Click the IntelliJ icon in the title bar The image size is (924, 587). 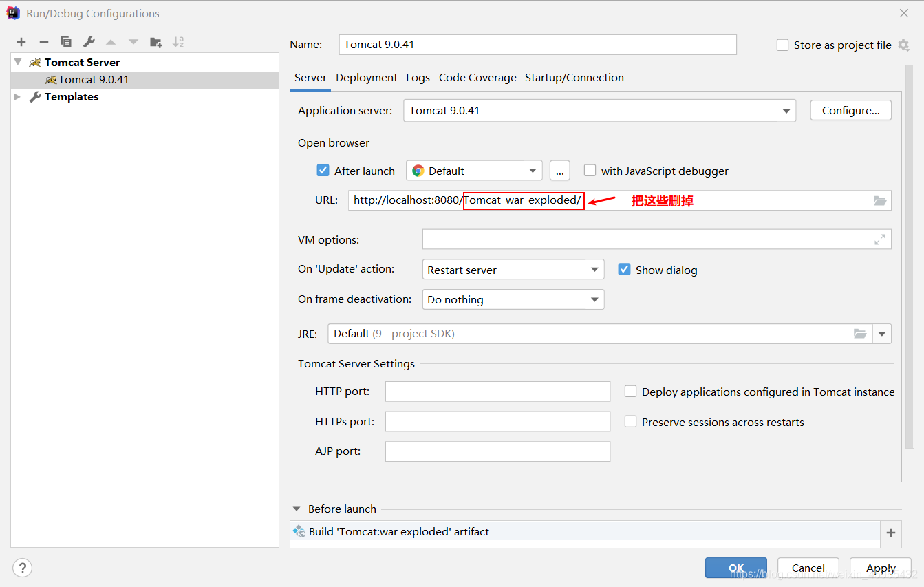click(13, 13)
